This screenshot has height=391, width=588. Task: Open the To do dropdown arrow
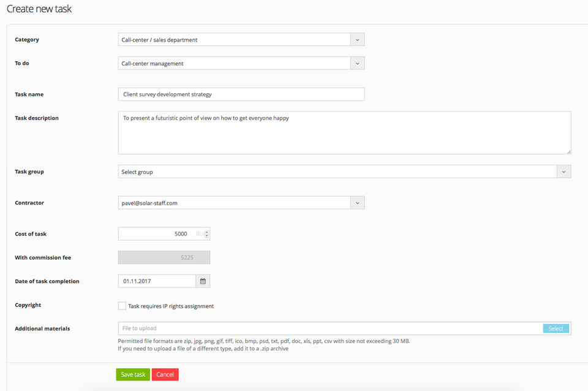tap(358, 63)
